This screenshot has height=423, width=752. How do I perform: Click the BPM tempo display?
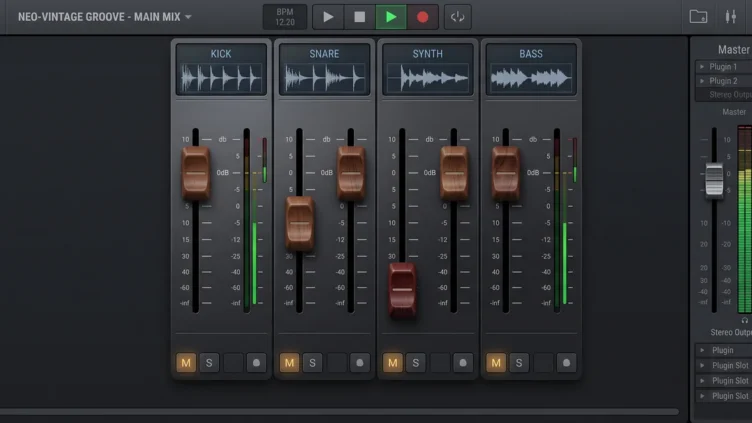coord(285,17)
